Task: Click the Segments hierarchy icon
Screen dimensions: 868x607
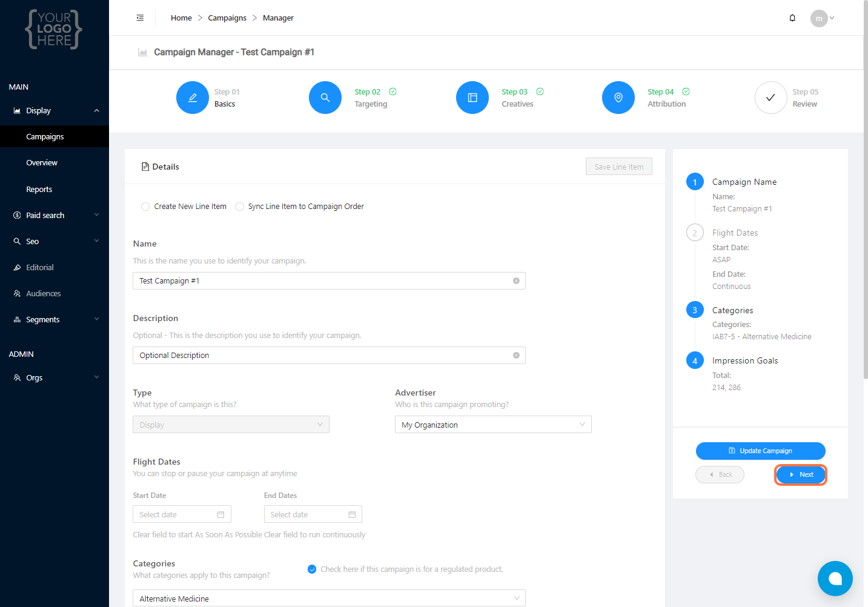Action: click(17, 320)
